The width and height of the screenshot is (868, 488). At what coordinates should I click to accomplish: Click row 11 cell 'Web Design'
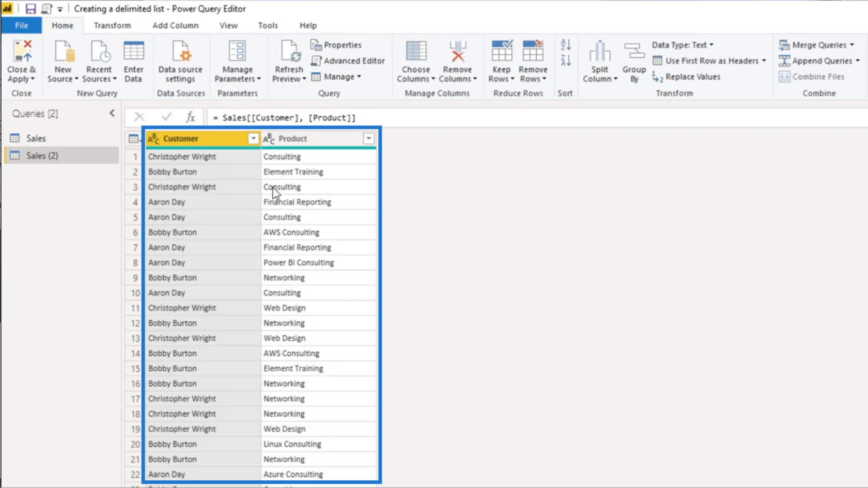(319, 308)
